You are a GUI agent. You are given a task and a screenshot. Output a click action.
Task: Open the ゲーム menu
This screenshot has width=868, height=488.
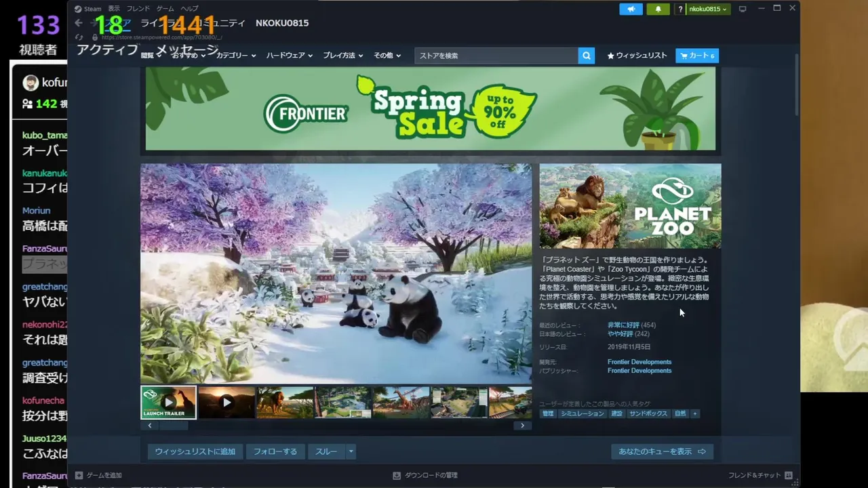pos(165,9)
